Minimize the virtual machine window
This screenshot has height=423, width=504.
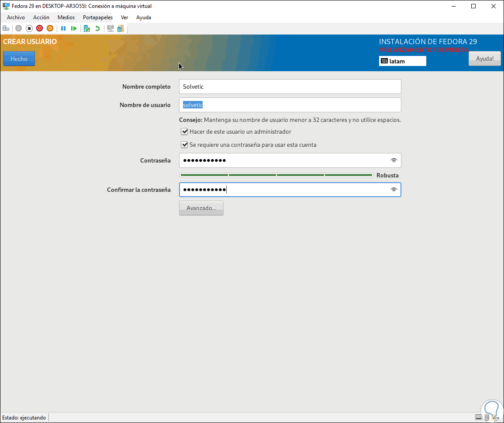pyautogui.click(x=454, y=6)
